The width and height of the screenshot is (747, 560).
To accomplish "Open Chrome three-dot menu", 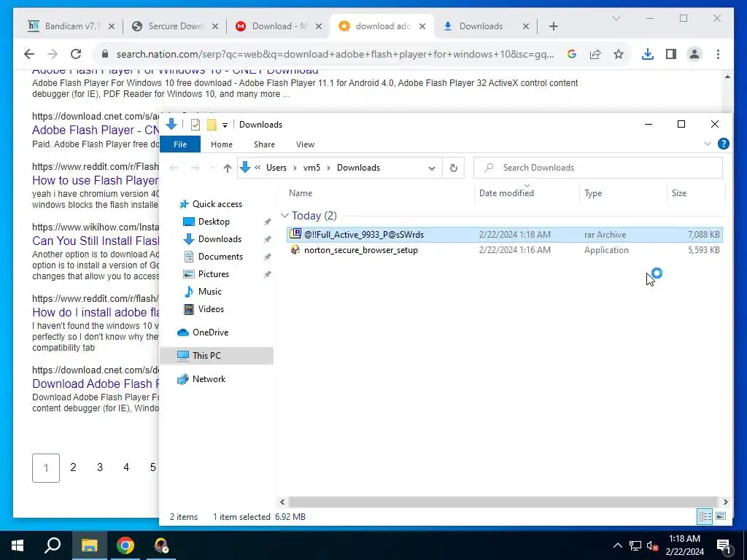I will [x=718, y=54].
